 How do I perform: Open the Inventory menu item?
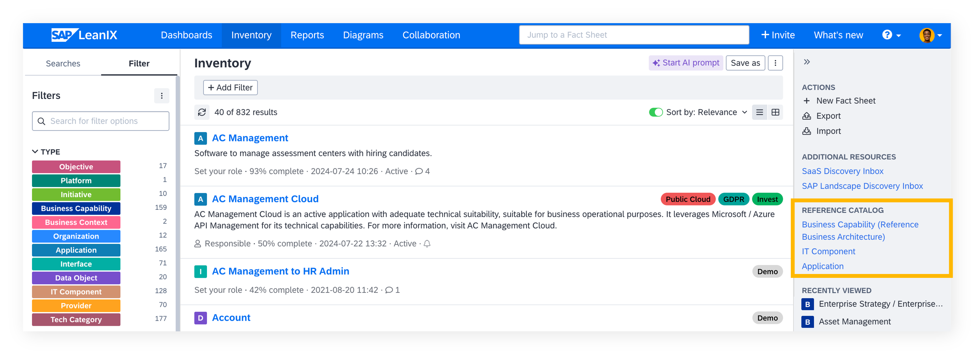(251, 35)
